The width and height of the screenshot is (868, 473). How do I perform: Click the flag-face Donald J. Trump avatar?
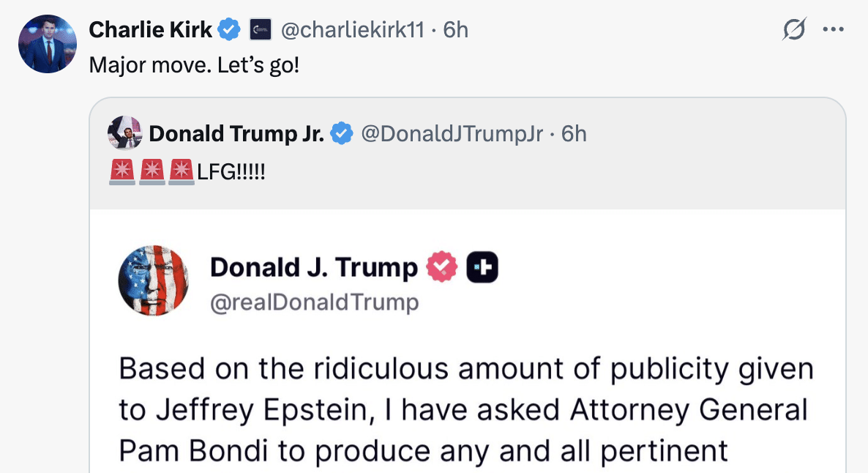coord(154,281)
